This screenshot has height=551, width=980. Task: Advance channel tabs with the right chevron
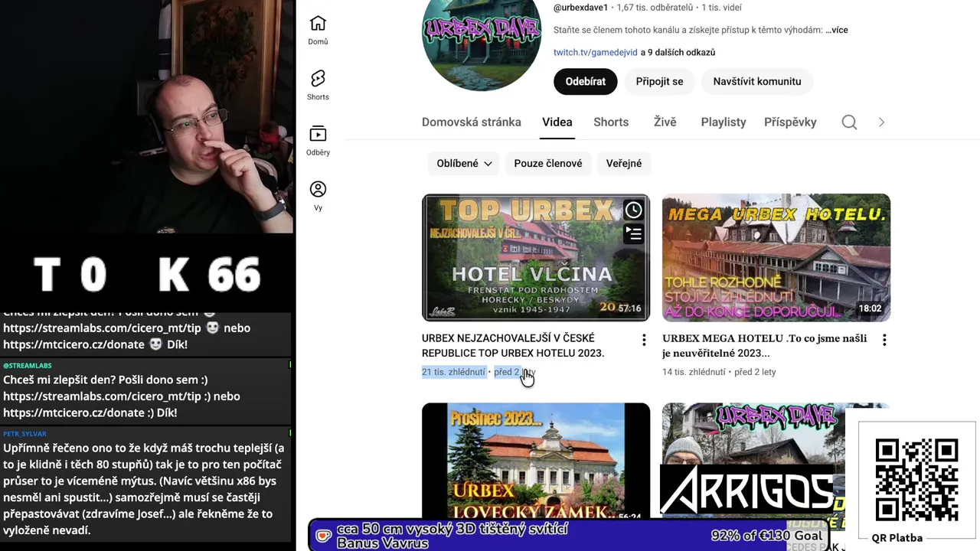click(881, 122)
